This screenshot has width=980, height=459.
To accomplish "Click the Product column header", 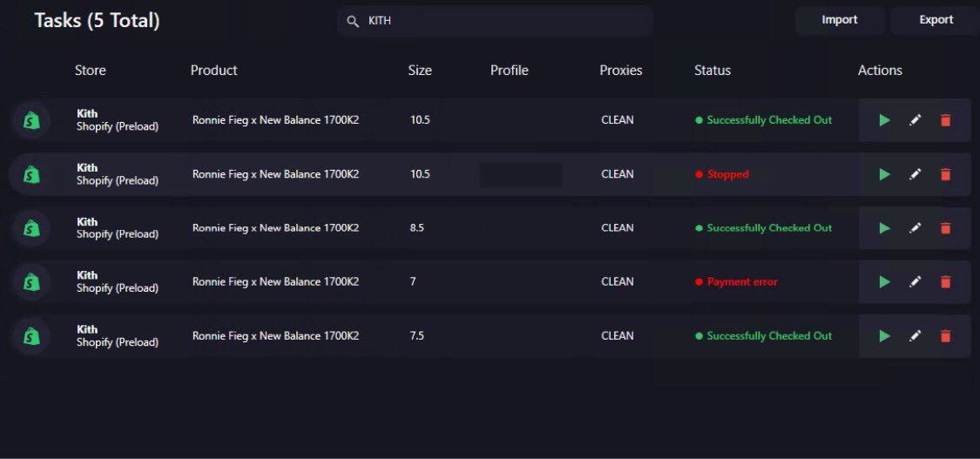I will [213, 71].
